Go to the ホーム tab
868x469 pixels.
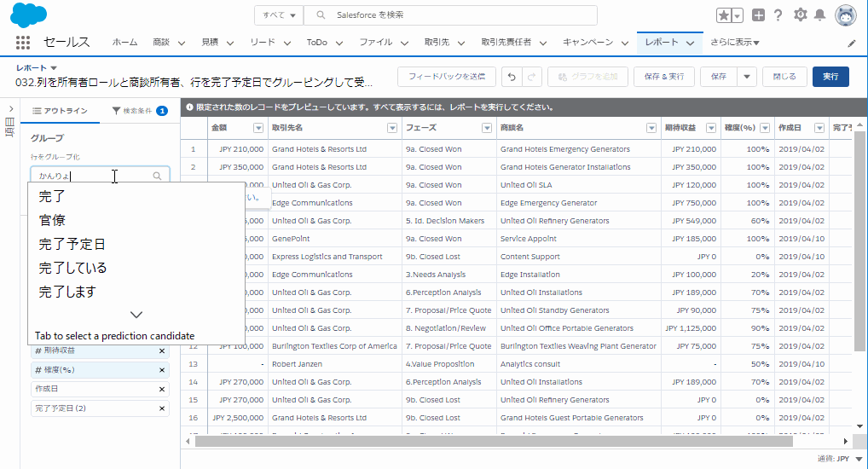124,42
